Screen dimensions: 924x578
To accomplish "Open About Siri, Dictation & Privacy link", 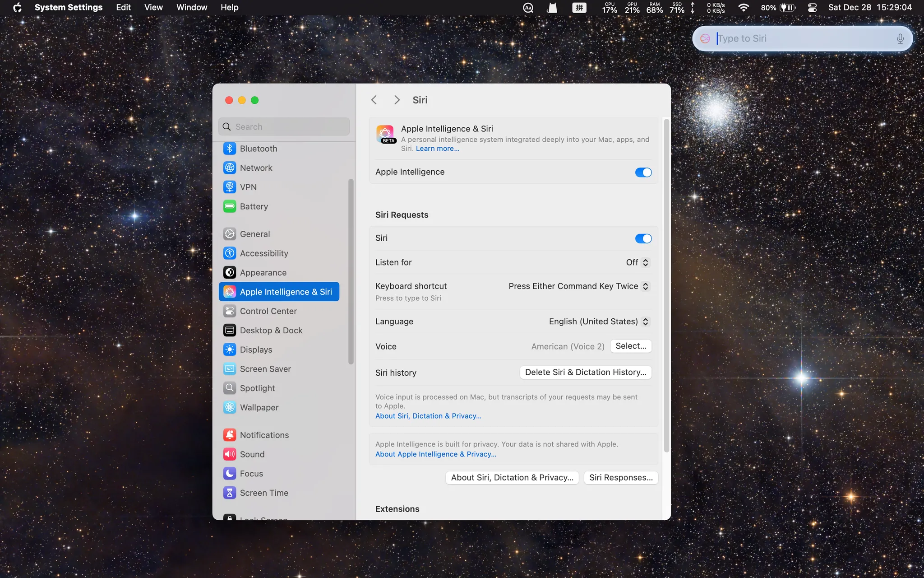I will pyautogui.click(x=428, y=416).
